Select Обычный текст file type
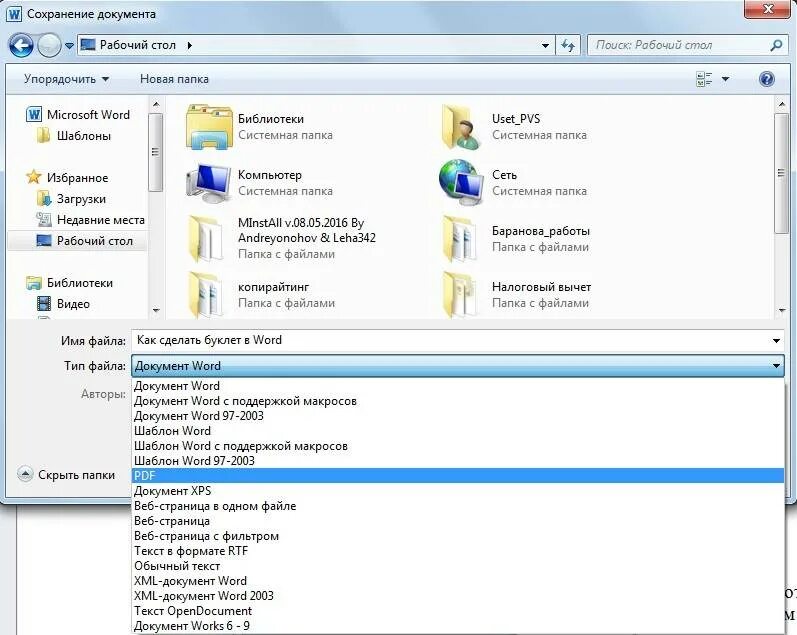The image size is (797, 635). tap(457, 566)
